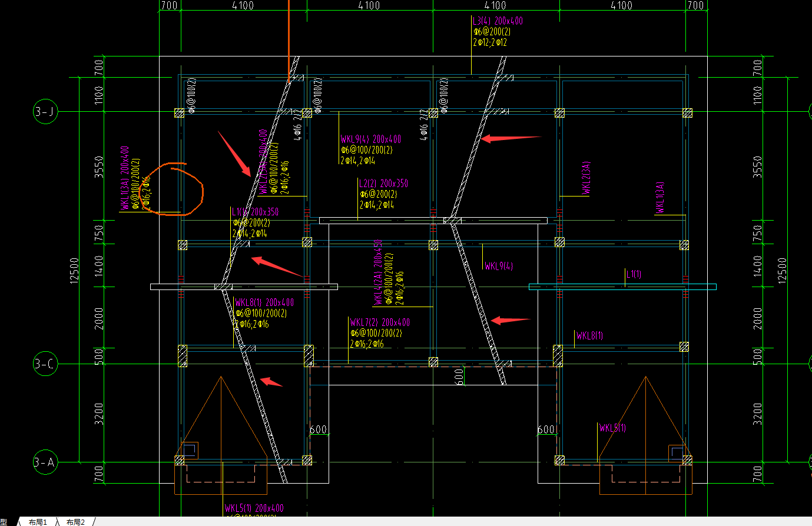Click the 2Φ12;2Φ12 rebar text under L3(4)
The image size is (812, 526).
(490, 42)
